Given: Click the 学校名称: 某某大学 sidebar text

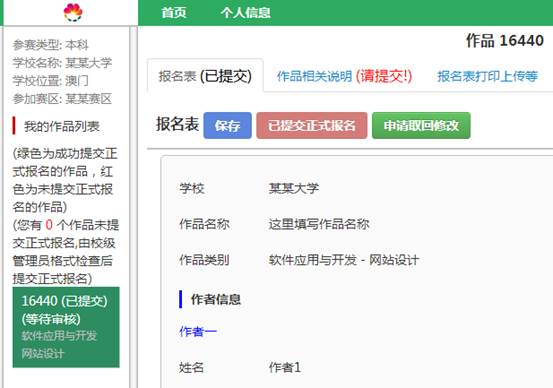Looking at the screenshot, I should [x=62, y=63].
